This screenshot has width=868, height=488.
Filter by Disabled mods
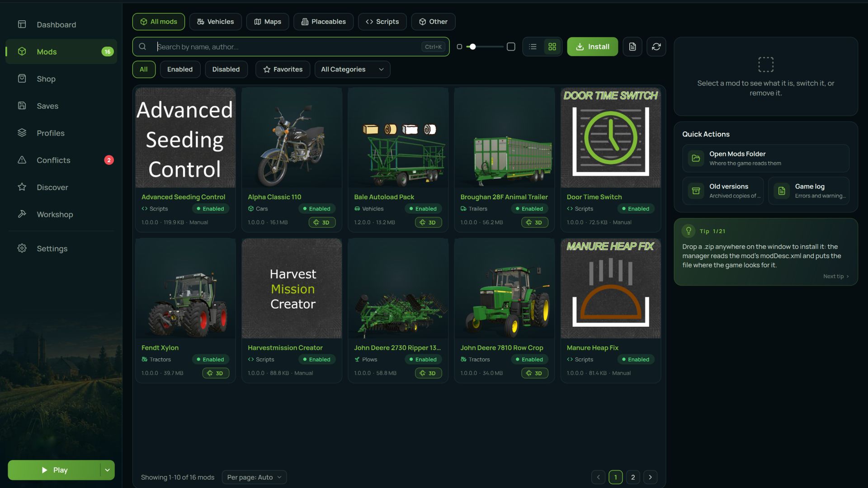point(226,69)
